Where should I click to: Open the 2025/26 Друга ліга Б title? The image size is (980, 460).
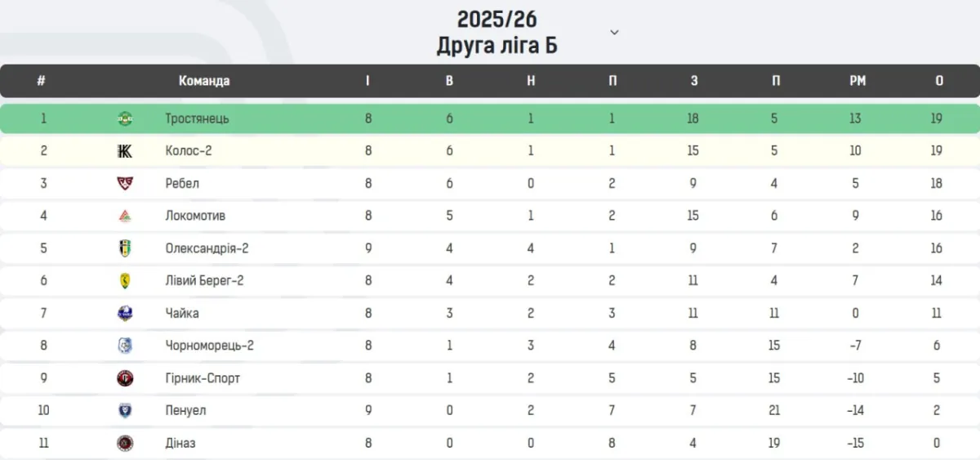(497, 32)
